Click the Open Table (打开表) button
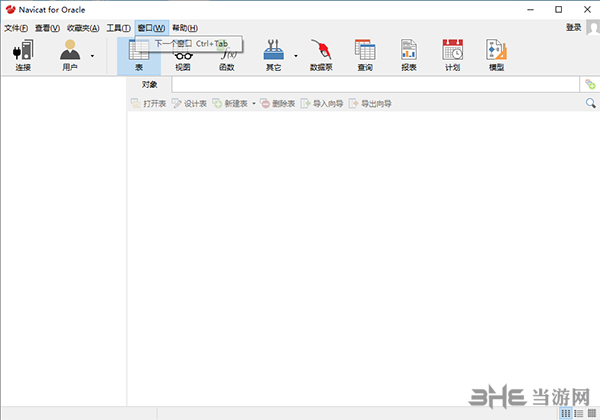 click(x=149, y=103)
